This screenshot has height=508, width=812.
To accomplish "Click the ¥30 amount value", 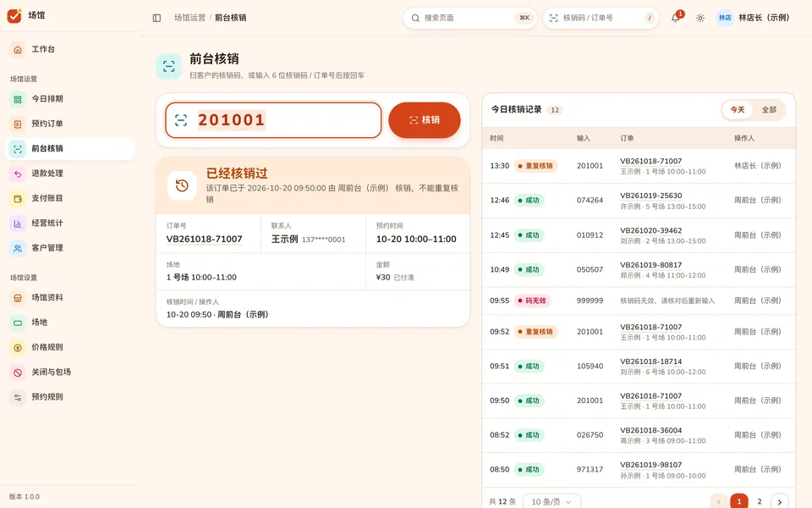I will click(x=383, y=278).
